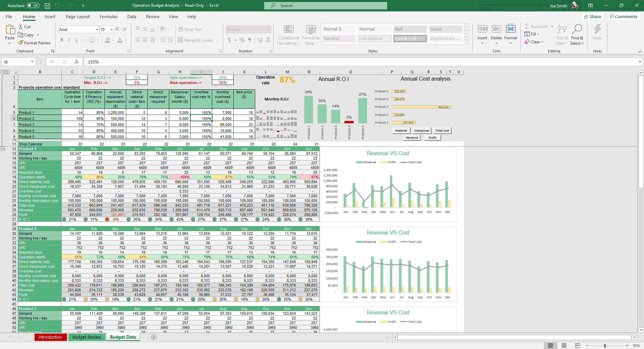The height and width of the screenshot is (349, 644).
Task: Activate the Format Painter tool
Action: 35,43
